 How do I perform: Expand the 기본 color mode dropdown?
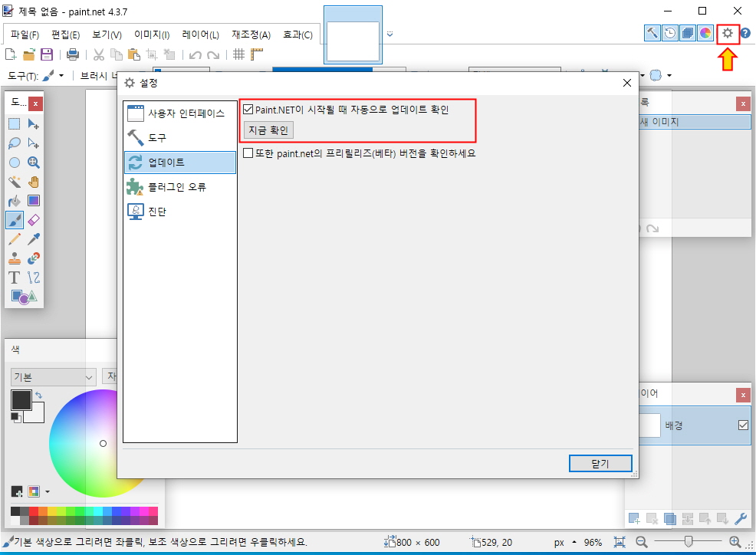click(53, 377)
